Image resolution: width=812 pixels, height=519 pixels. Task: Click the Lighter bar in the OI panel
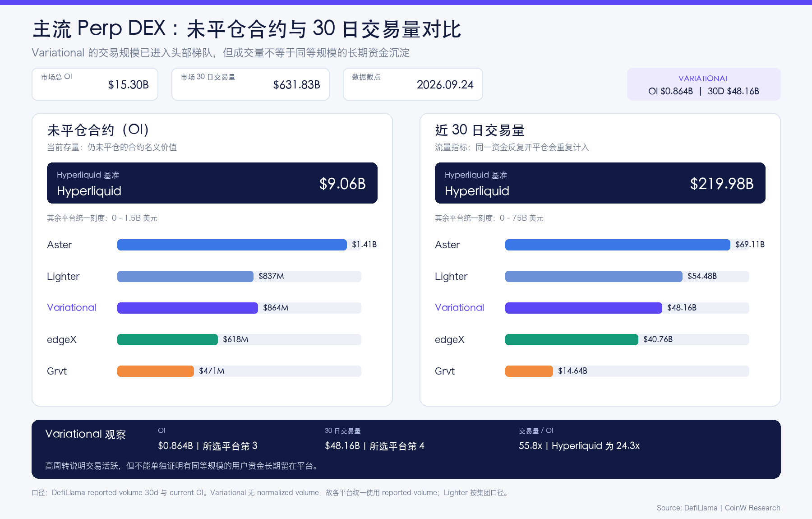point(185,276)
